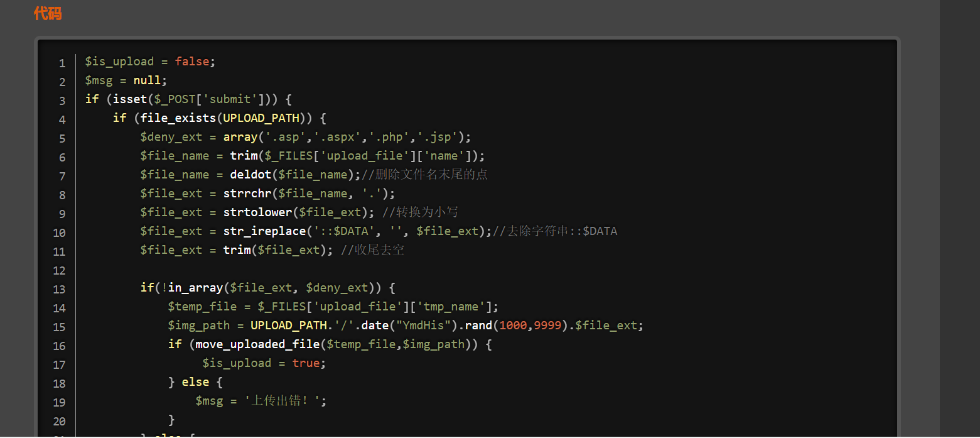Click the in_array function name

pyautogui.click(x=195, y=288)
